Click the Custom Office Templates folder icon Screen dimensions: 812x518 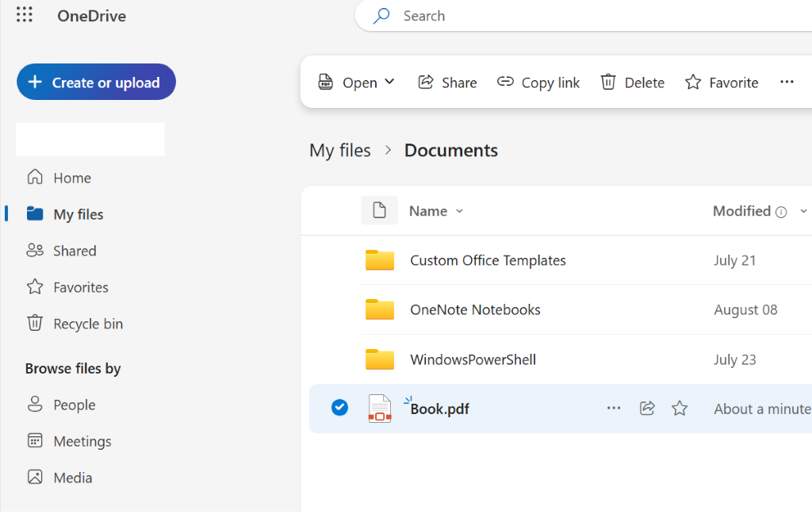(380, 259)
